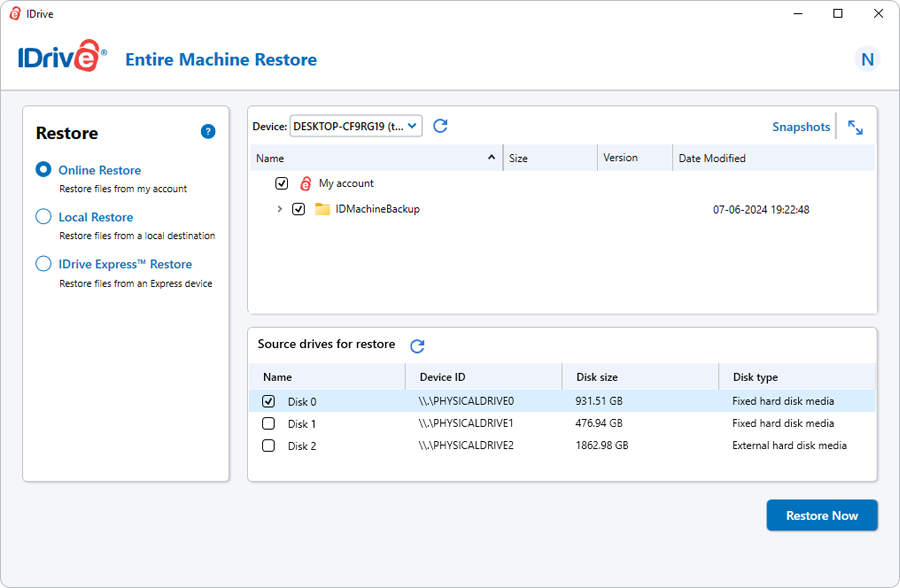Sort files by the Name column
Screen dimensions: 900x588
[x=270, y=158]
